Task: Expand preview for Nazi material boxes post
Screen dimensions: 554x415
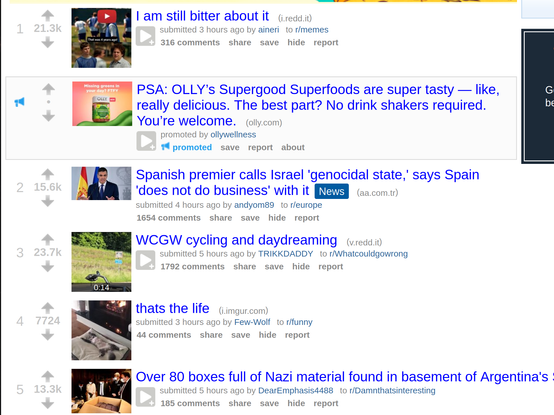Action: 146,397
